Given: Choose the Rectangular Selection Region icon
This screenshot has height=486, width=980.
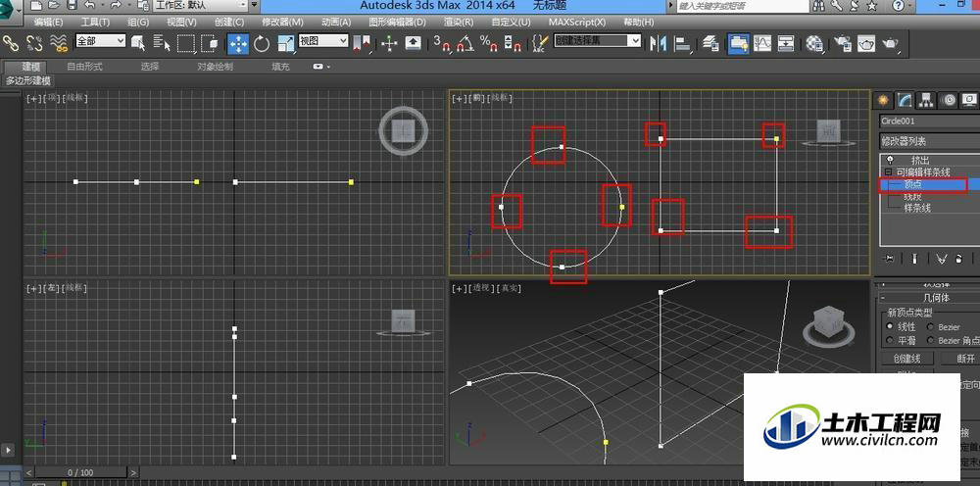Looking at the screenshot, I should point(186,43).
